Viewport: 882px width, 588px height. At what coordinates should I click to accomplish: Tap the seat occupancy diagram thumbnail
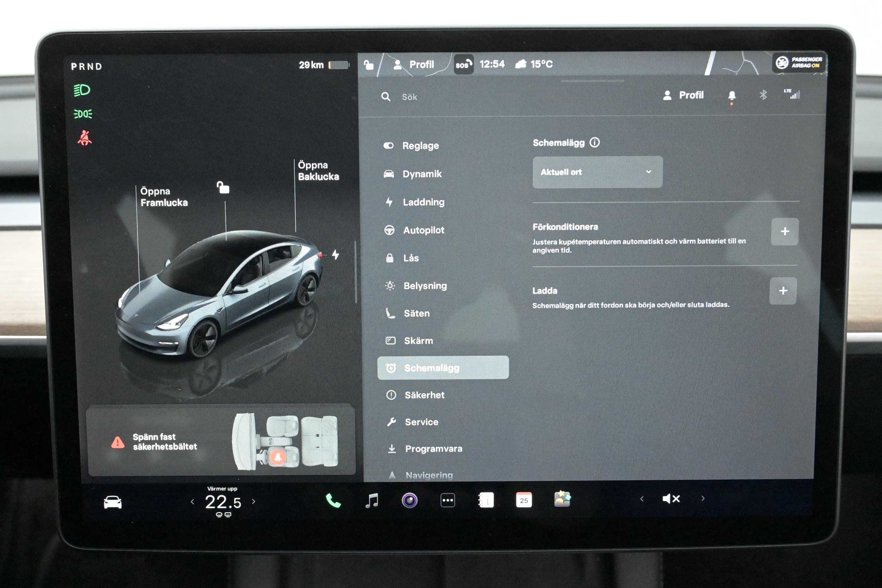(x=285, y=442)
